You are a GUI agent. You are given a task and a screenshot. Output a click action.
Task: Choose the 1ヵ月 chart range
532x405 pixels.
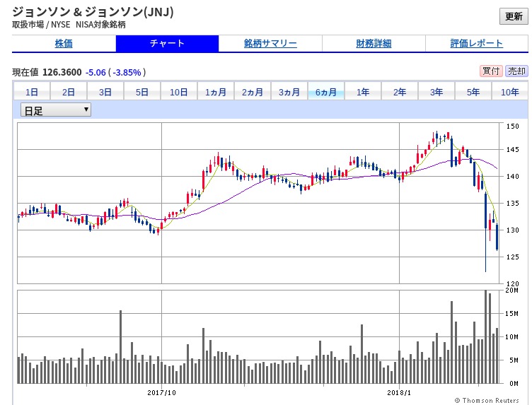click(x=216, y=92)
